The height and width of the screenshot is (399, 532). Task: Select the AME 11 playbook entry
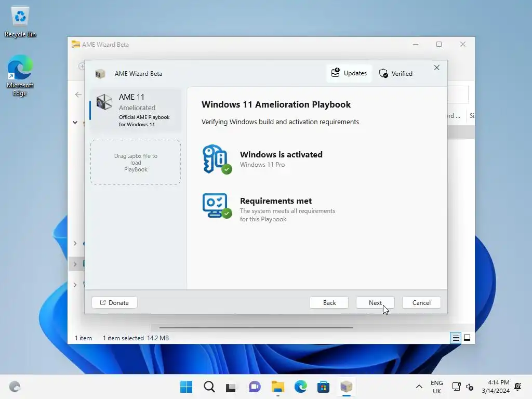(136, 110)
